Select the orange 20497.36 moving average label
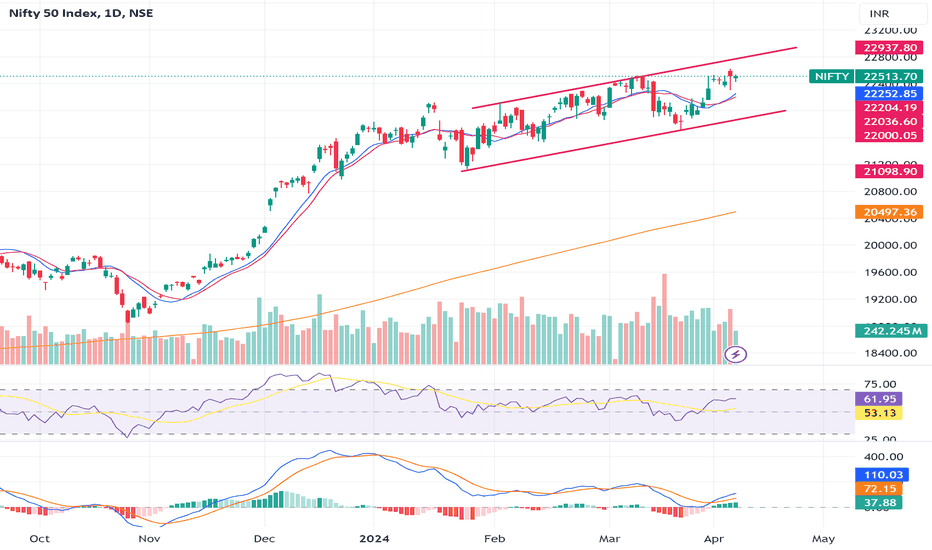Screen dimensions: 932x550 pyautogui.click(x=889, y=212)
